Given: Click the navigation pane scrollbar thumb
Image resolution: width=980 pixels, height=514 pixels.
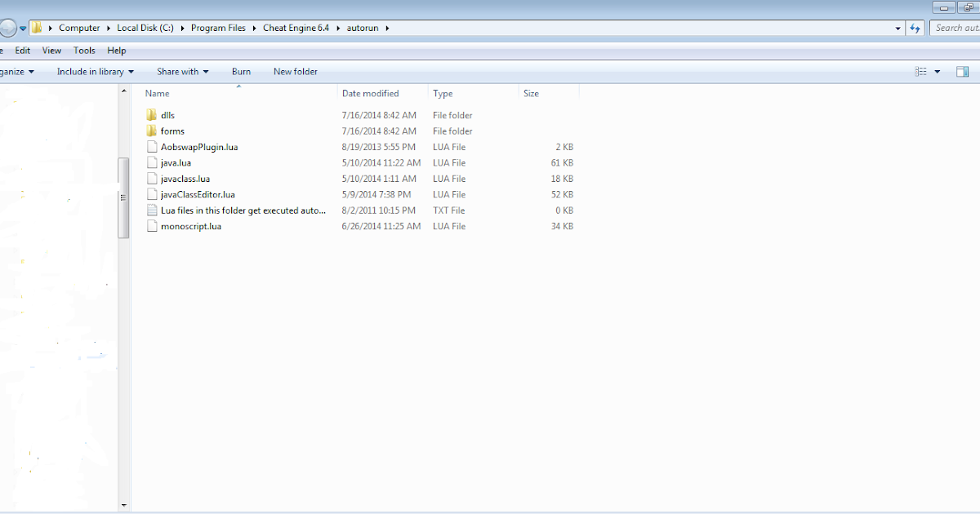Looking at the screenshot, I should tap(124, 197).
